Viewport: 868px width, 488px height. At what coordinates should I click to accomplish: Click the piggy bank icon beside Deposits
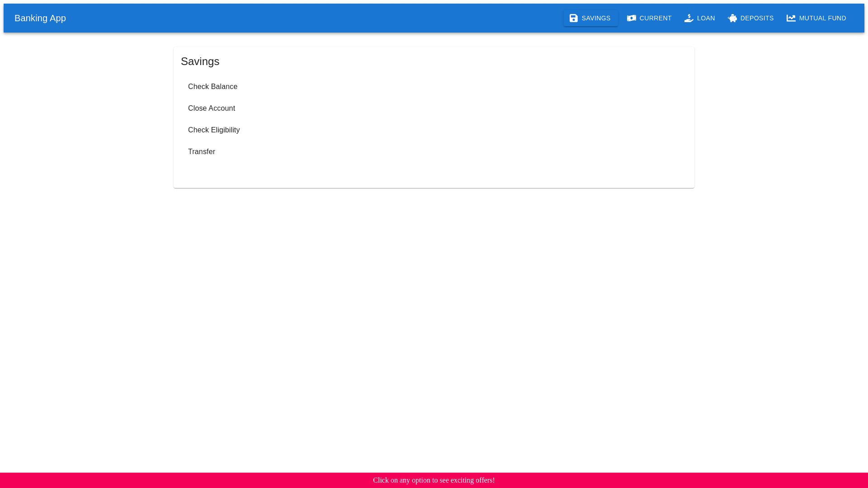tap(732, 18)
